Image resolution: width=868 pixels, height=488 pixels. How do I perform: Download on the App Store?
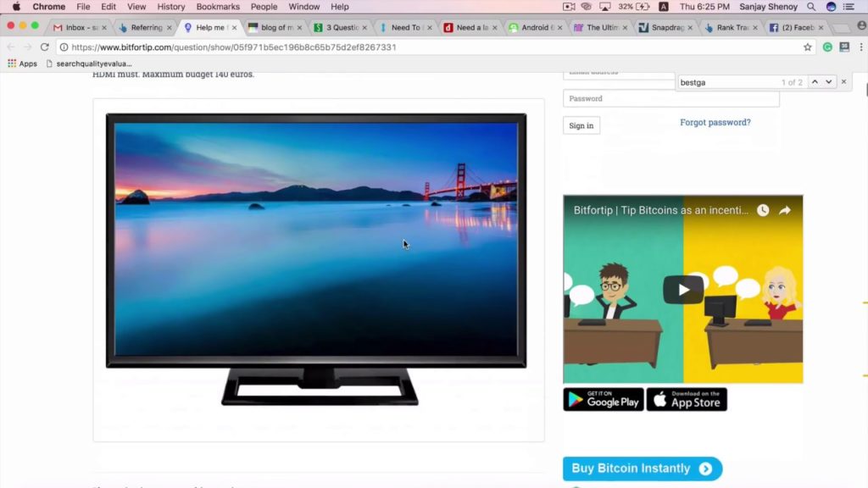(687, 399)
